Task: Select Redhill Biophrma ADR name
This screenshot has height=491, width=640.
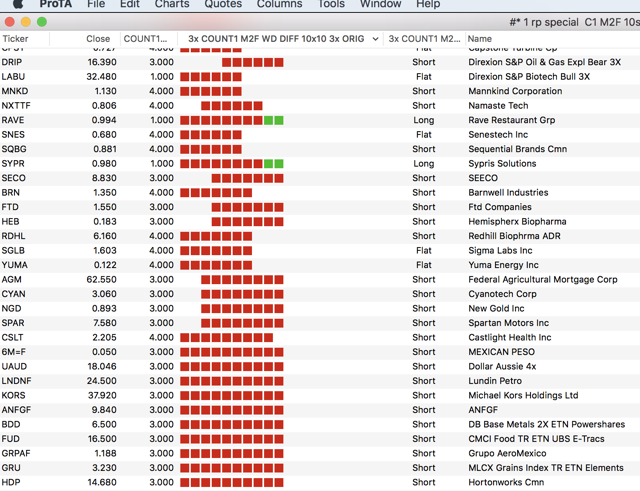Action: tap(514, 236)
